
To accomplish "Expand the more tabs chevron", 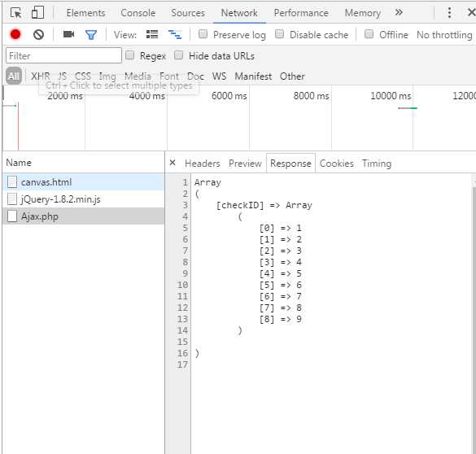I will coord(399,12).
